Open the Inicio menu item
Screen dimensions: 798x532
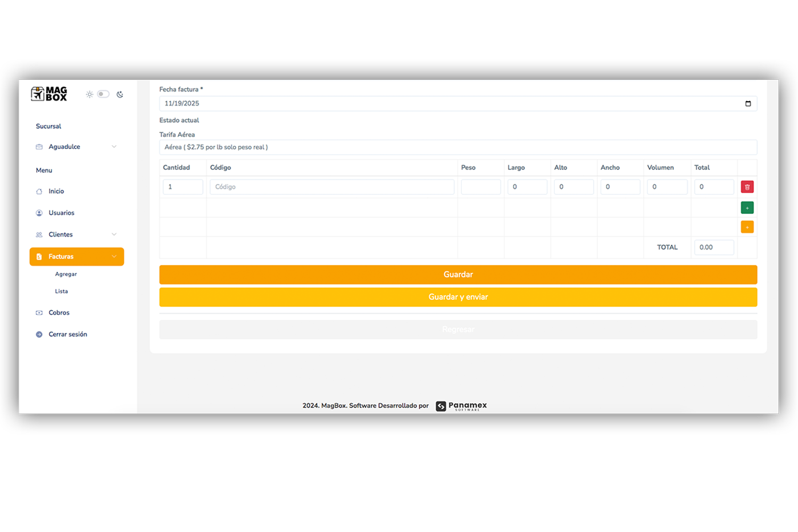56,192
